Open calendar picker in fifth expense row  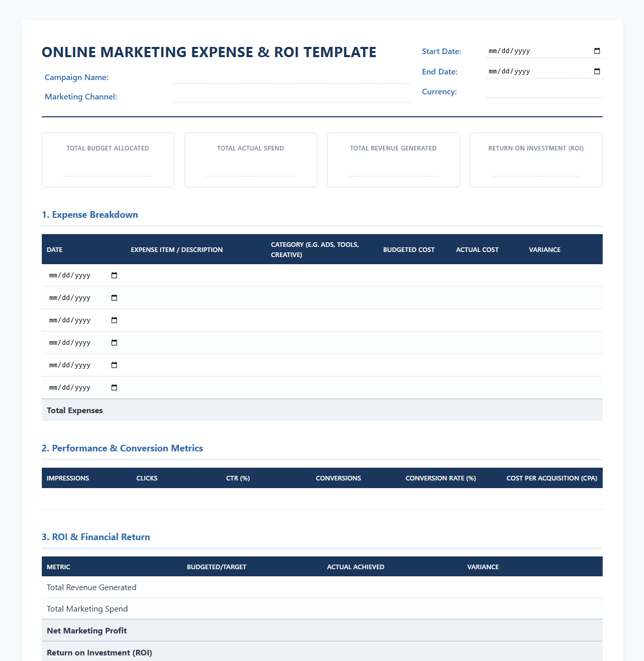pos(114,365)
